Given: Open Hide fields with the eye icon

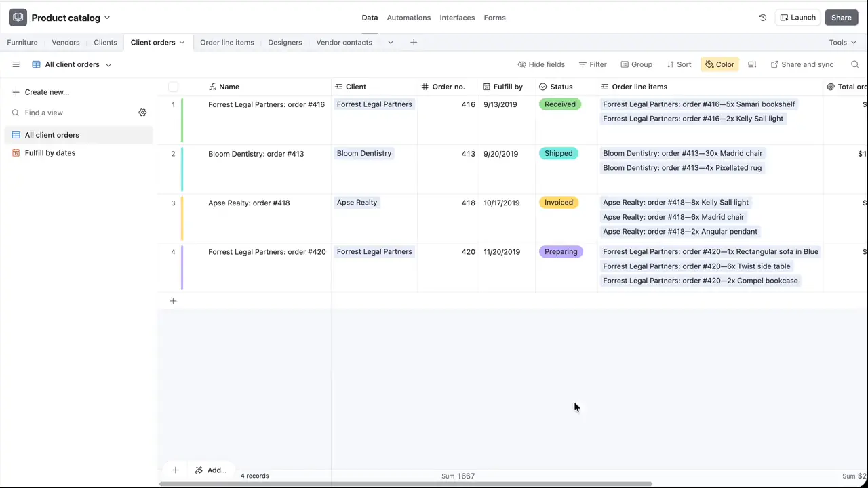Looking at the screenshot, I should 522,64.
